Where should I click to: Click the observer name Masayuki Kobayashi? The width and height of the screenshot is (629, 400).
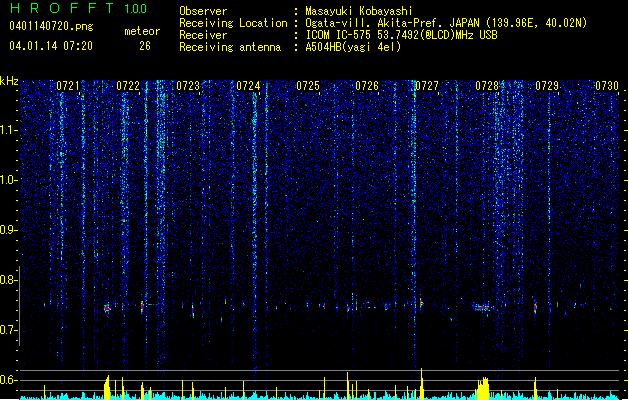tap(359, 11)
